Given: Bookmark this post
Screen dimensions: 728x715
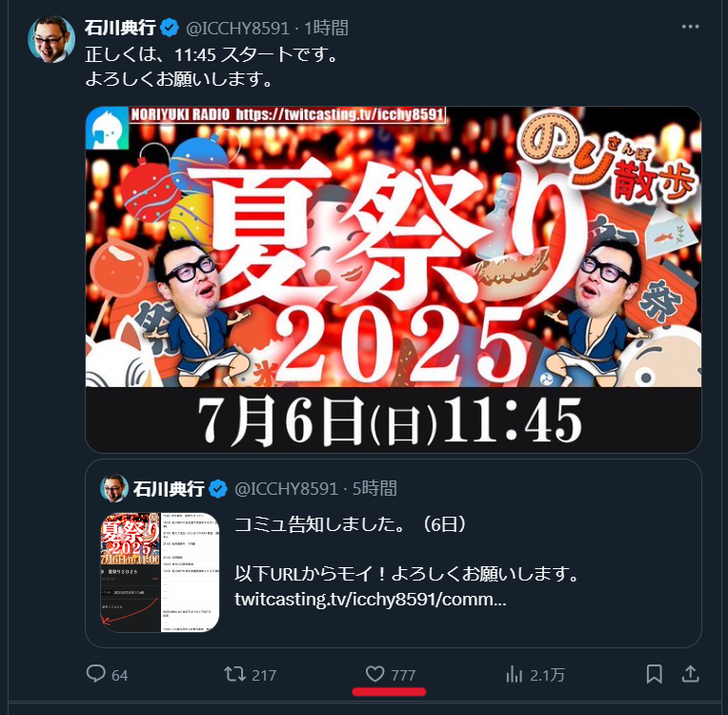Looking at the screenshot, I should pos(655,674).
